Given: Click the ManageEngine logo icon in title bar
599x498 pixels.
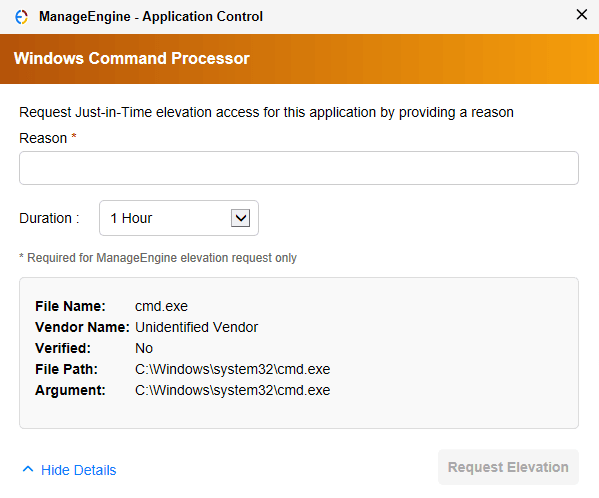Looking at the screenshot, I should 21,17.
